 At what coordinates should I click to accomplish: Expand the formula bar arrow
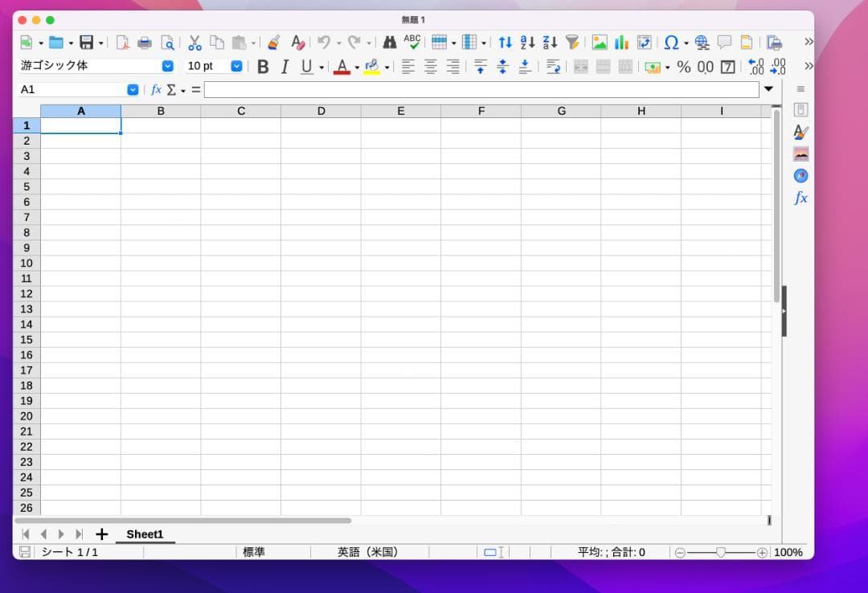[768, 88]
